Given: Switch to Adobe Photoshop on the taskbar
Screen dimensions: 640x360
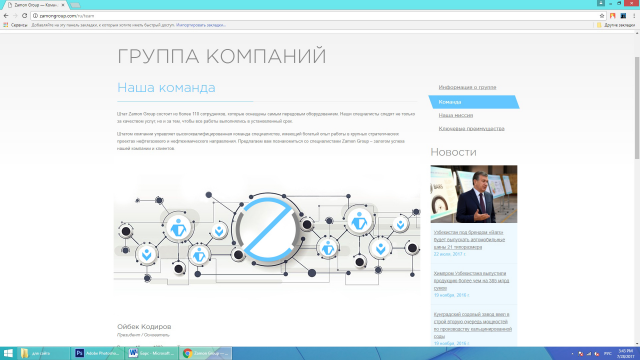Looking at the screenshot, I should [98, 353].
